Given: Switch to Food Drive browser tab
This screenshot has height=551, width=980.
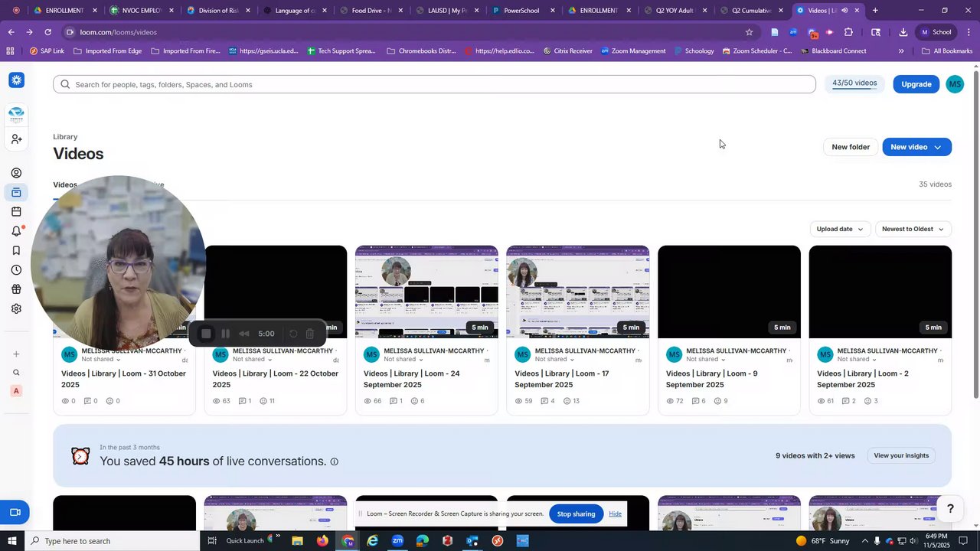Looking at the screenshot, I should click(371, 11).
